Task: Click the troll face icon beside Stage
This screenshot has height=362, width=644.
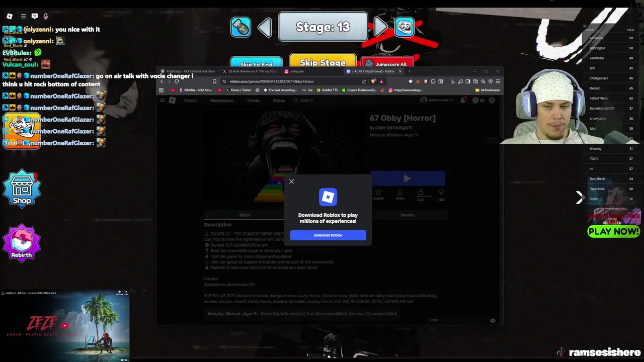Action: pos(405,27)
